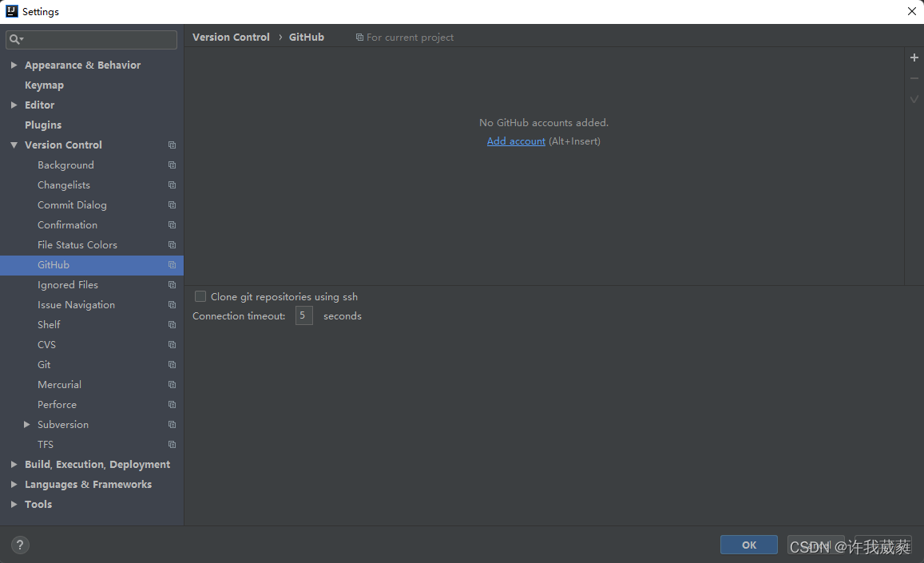The height and width of the screenshot is (563, 924).
Task: Click the connection timeout value field
Action: [x=303, y=316]
